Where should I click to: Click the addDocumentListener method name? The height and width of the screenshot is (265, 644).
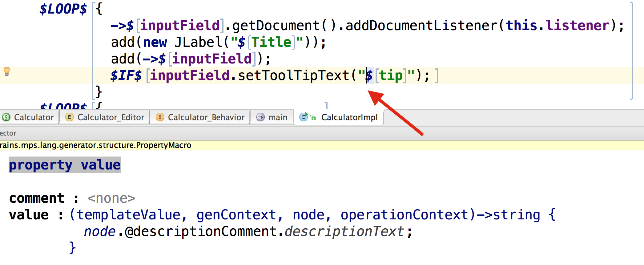tap(421, 26)
